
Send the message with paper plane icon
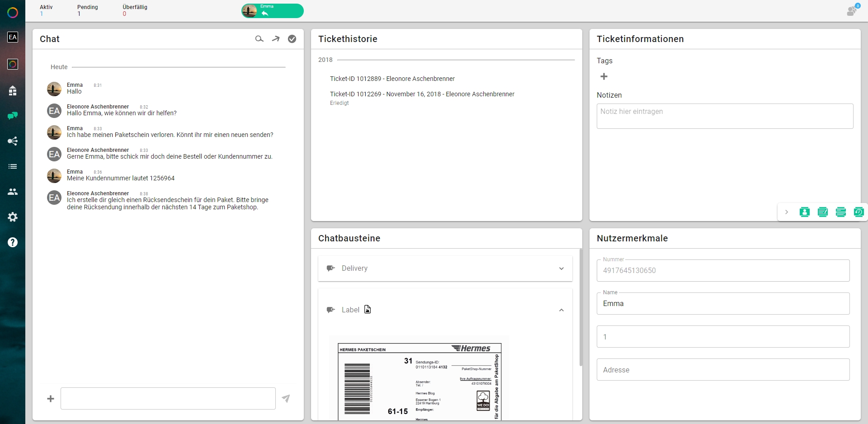[x=286, y=398]
